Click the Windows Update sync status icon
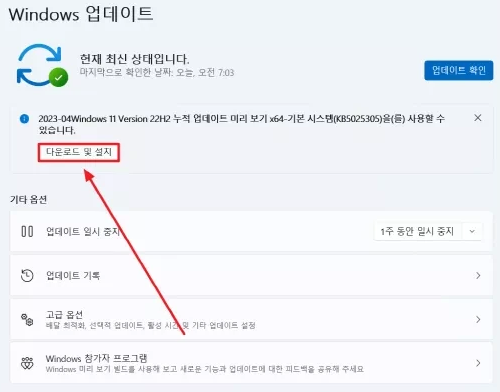Screen dimensions: 500x392 (42, 65)
